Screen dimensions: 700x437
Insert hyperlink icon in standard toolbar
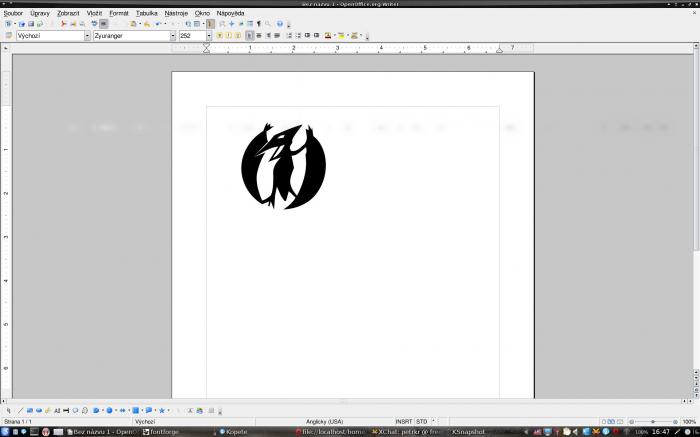[x=188, y=24]
